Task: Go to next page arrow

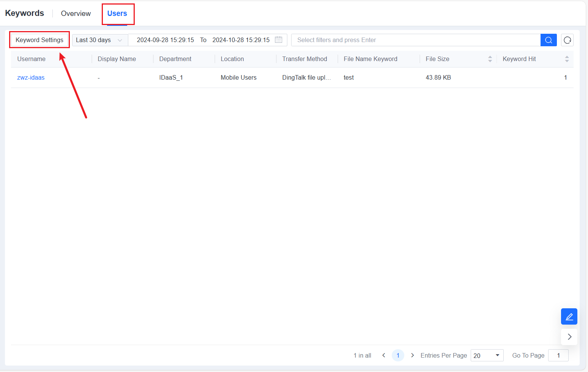Action: 412,355
